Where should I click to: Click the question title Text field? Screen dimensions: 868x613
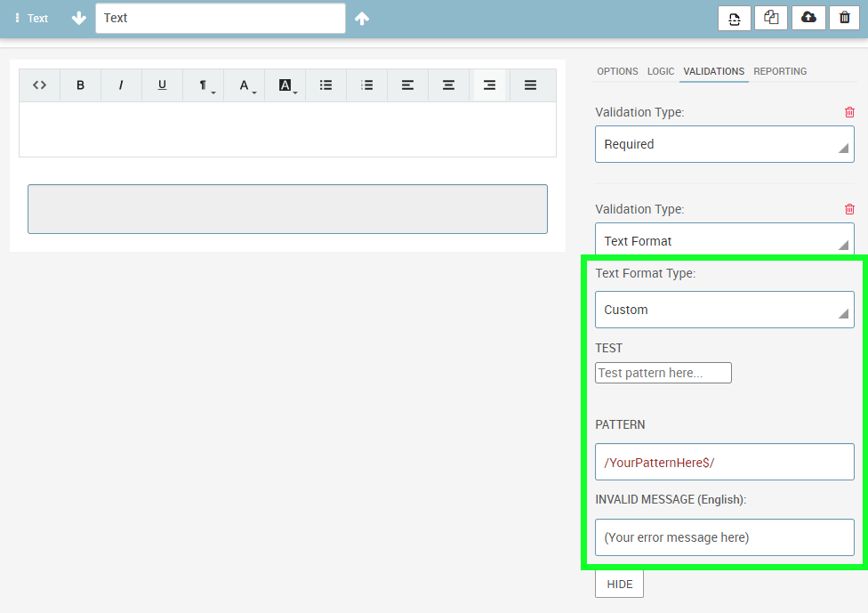point(221,19)
